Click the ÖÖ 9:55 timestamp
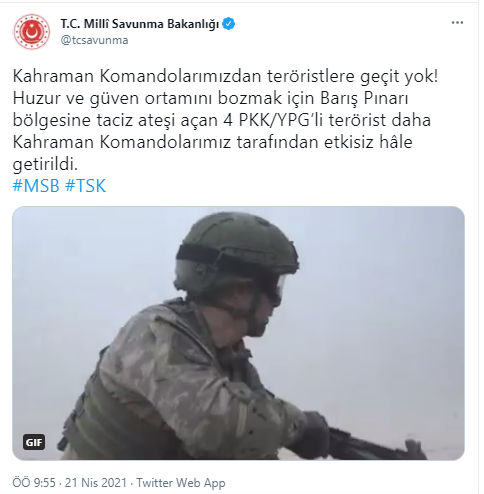 point(34,483)
